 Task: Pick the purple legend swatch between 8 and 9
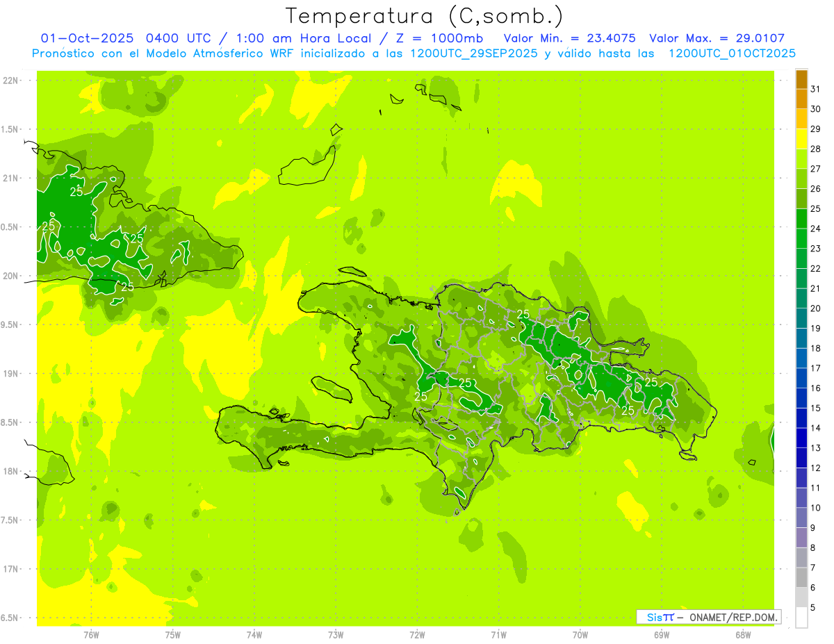[801, 538]
